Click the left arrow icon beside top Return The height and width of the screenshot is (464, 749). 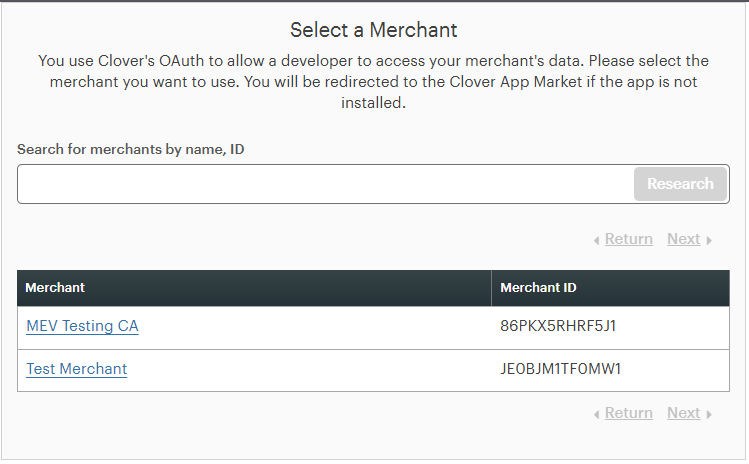597,240
